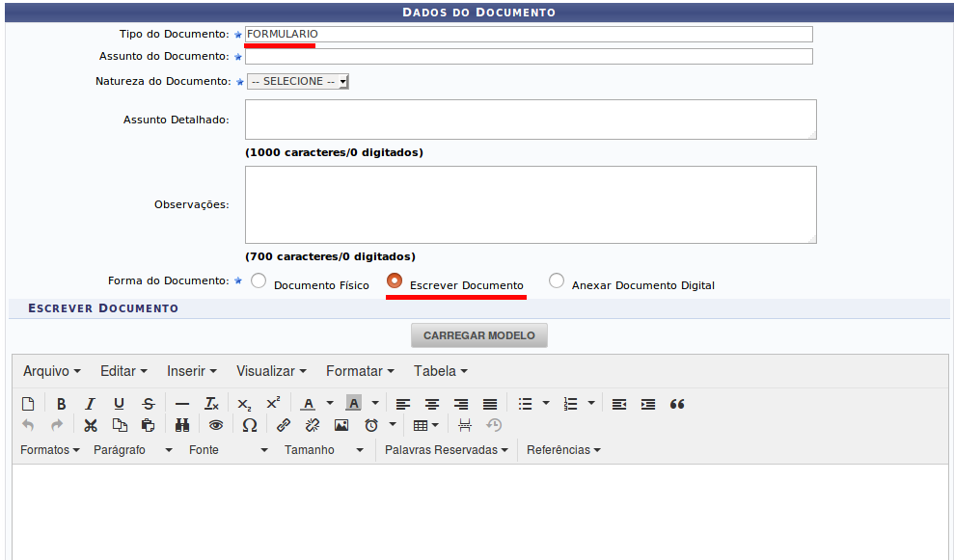954x560 pixels.
Task: Open the Tabela menu
Action: 440,371
